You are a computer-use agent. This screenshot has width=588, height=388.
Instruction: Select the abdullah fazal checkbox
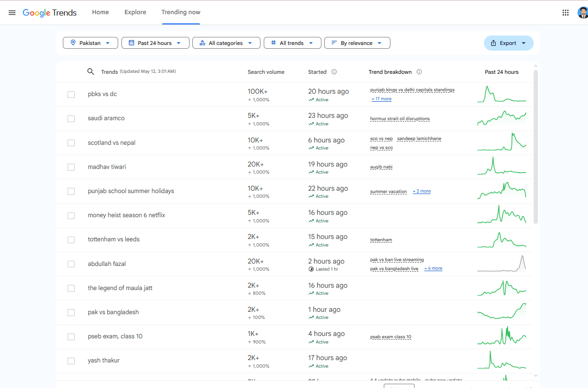coord(71,264)
